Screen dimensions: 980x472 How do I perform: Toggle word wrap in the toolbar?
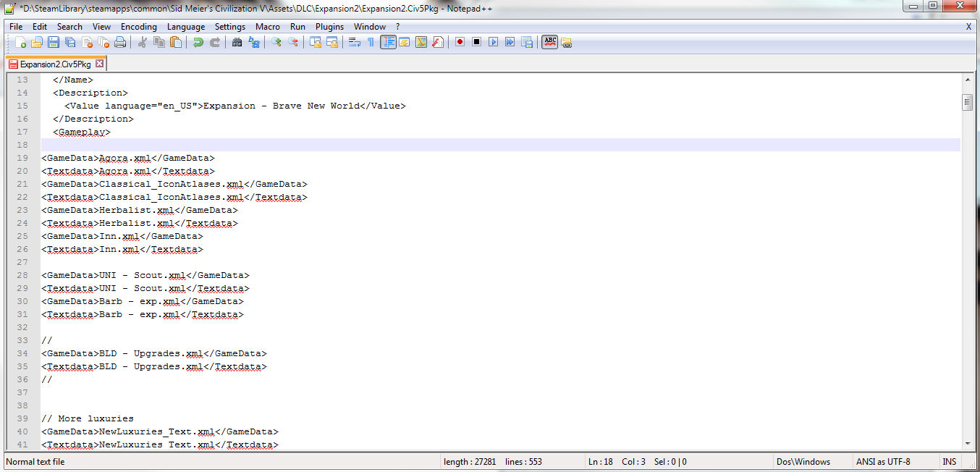coord(355,42)
